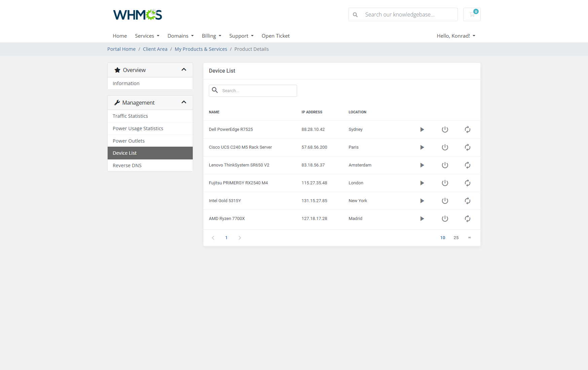The height and width of the screenshot is (370, 588).
Task: Power off Fujitsu PRIMERGY RX2540 M4
Action: (x=445, y=183)
